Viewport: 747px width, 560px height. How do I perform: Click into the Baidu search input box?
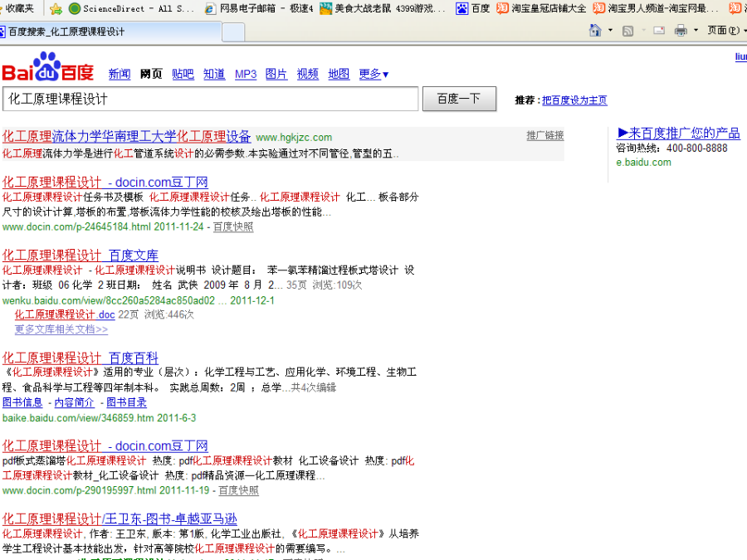pyautogui.click(x=210, y=99)
